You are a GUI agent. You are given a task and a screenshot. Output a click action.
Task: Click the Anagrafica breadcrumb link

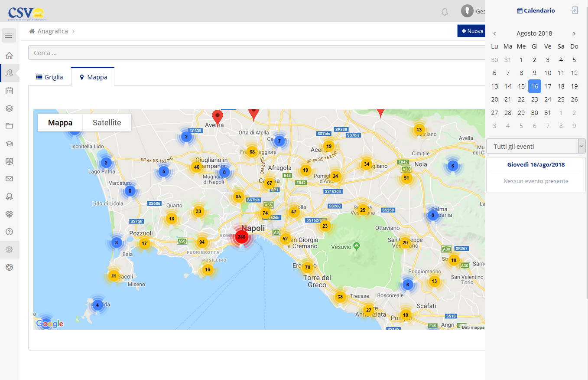click(x=52, y=31)
